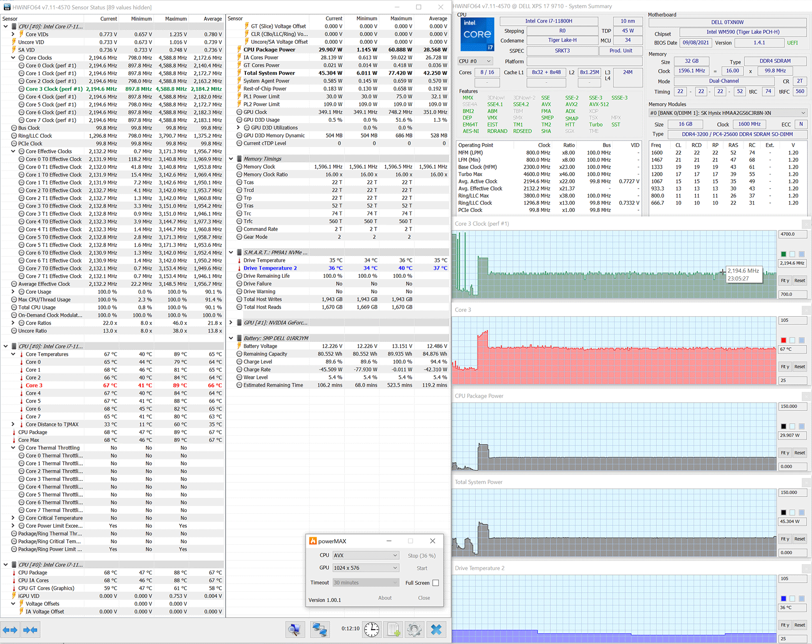Open About in the powerMAX window

click(x=385, y=598)
